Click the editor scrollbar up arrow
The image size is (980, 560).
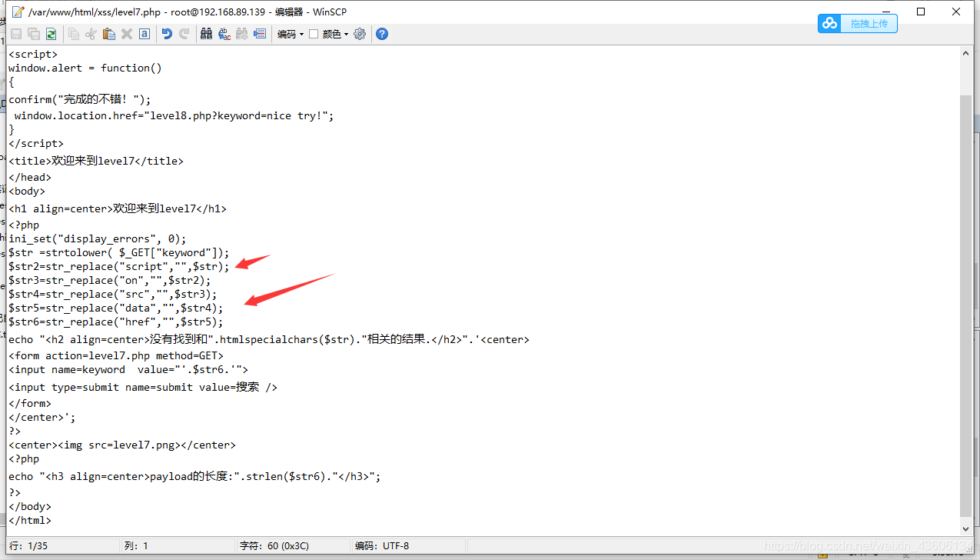point(966,53)
